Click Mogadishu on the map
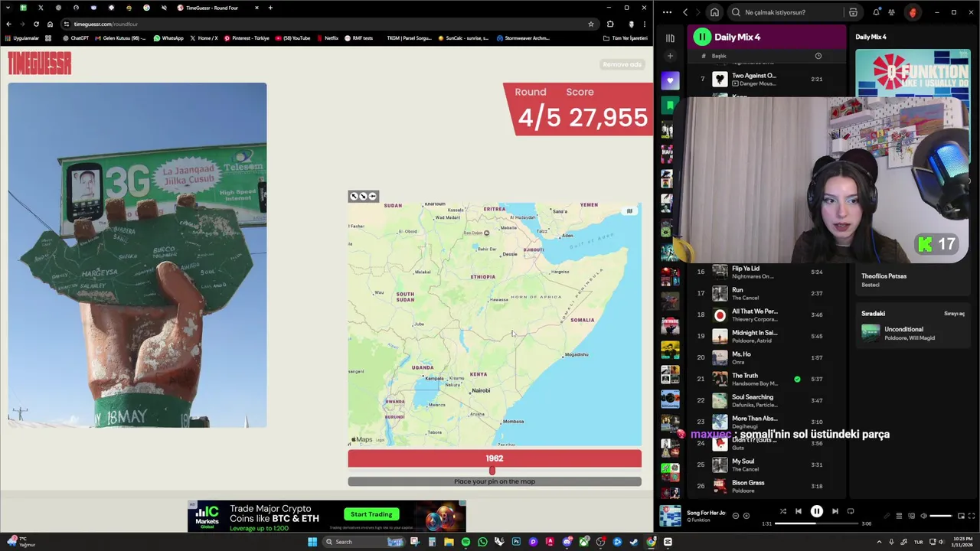The width and height of the screenshot is (980, 551). click(x=576, y=354)
